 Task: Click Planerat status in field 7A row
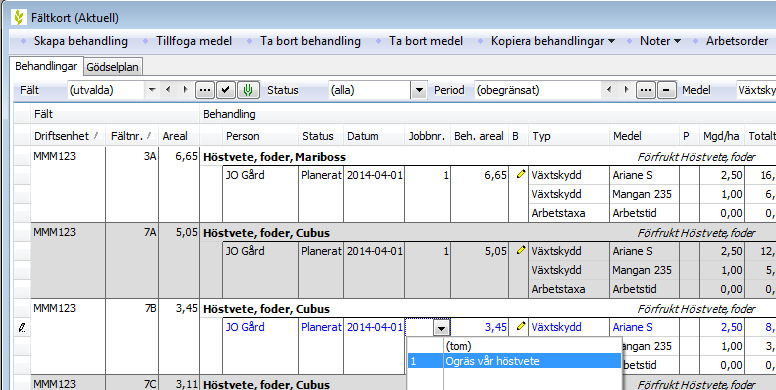pos(321,251)
